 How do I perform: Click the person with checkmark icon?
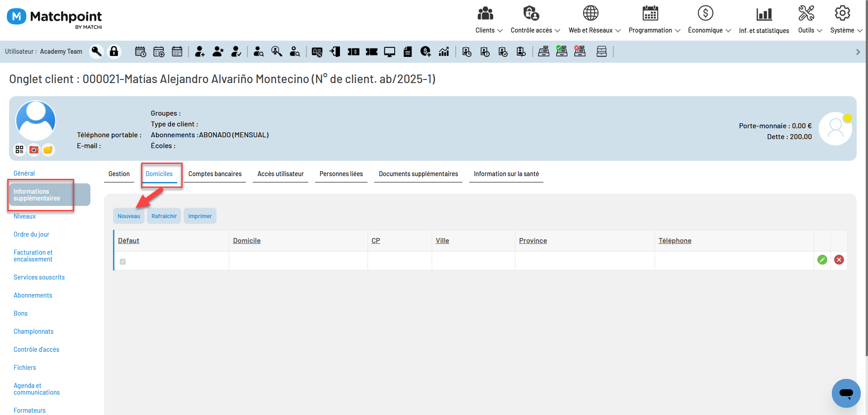tap(236, 51)
